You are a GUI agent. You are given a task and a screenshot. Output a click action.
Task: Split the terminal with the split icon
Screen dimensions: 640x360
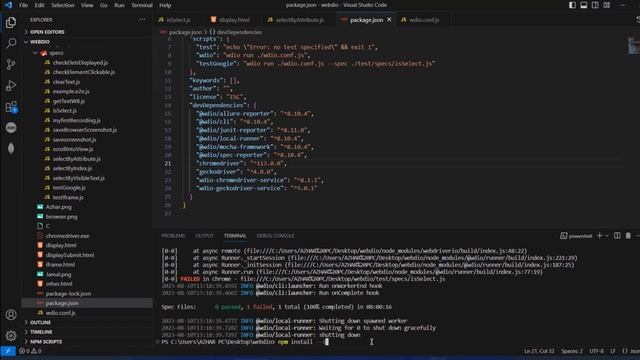[x=617, y=236]
